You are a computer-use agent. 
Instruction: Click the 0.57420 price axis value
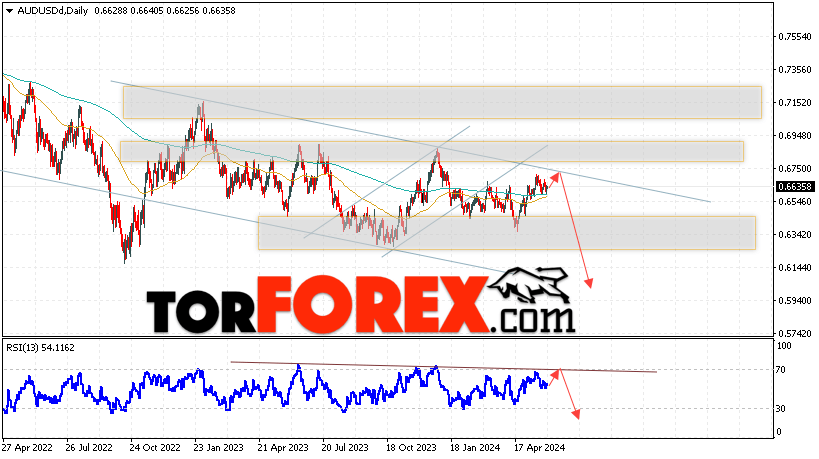794,333
